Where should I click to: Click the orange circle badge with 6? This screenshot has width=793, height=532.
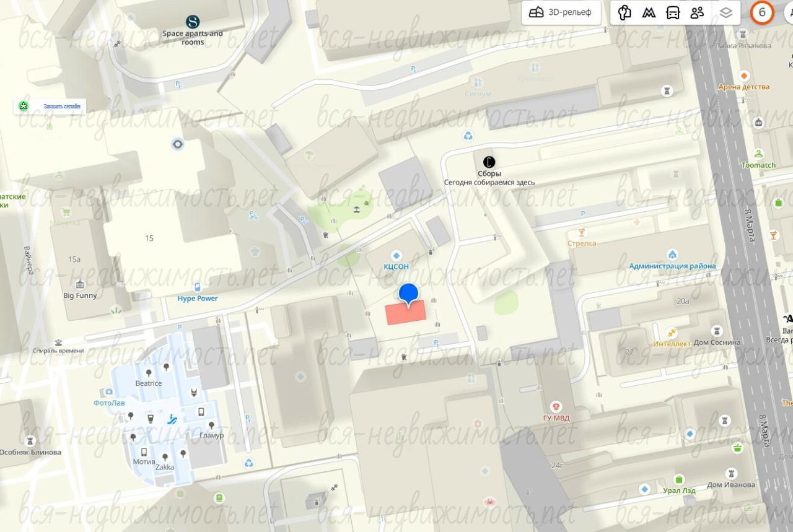pos(763,12)
